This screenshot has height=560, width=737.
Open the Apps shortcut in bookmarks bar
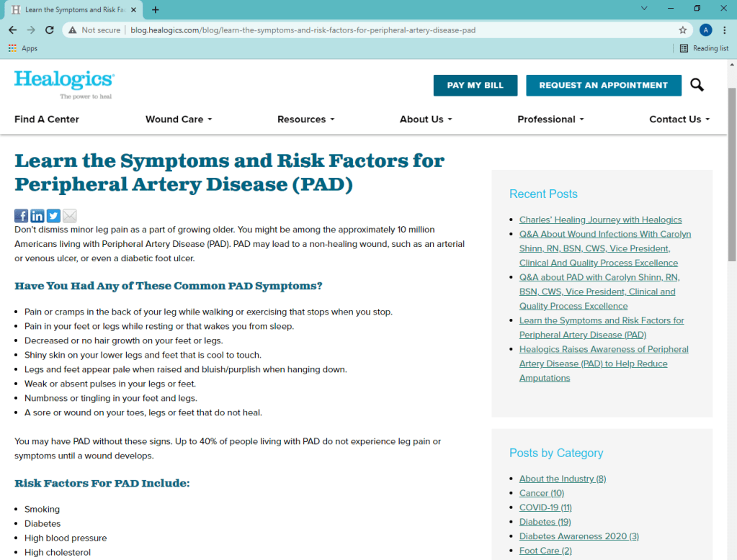tap(23, 48)
